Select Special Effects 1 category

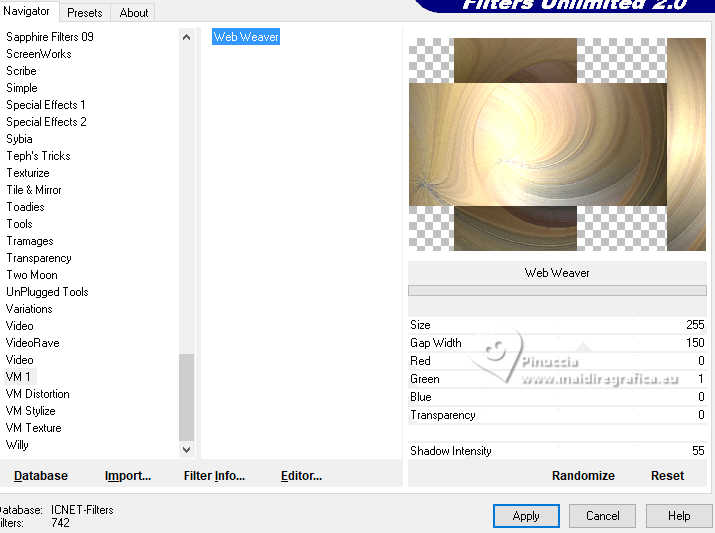(46, 105)
